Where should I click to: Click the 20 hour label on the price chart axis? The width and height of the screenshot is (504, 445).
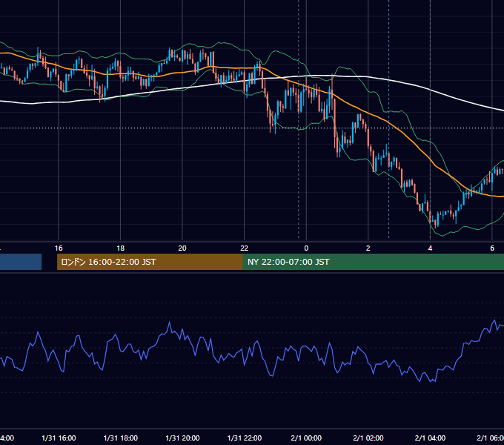point(182,248)
